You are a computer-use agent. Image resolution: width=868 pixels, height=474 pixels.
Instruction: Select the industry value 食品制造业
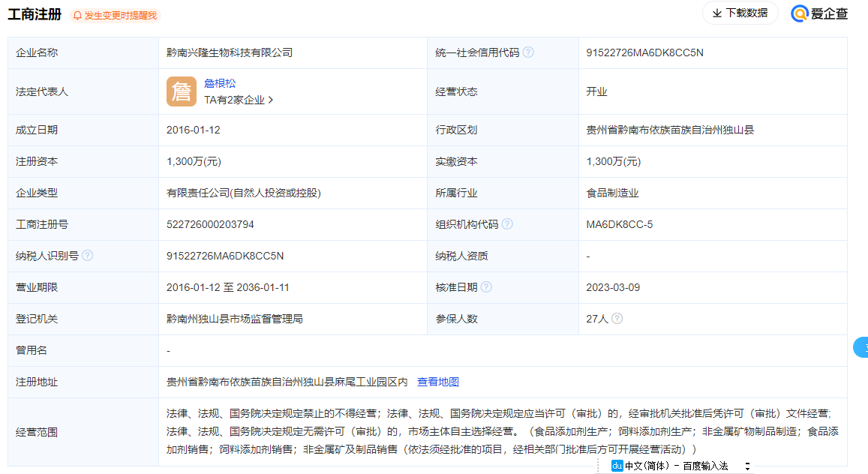click(612, 193)
